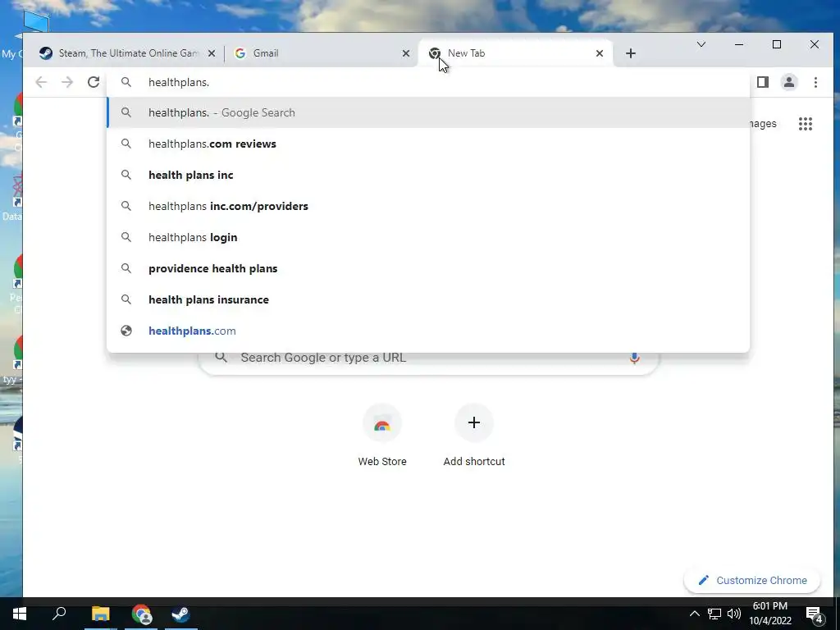This screenshot has height=630, width=840.
Task: Open a new tab with plus button
Action: [x=631, y=53]
